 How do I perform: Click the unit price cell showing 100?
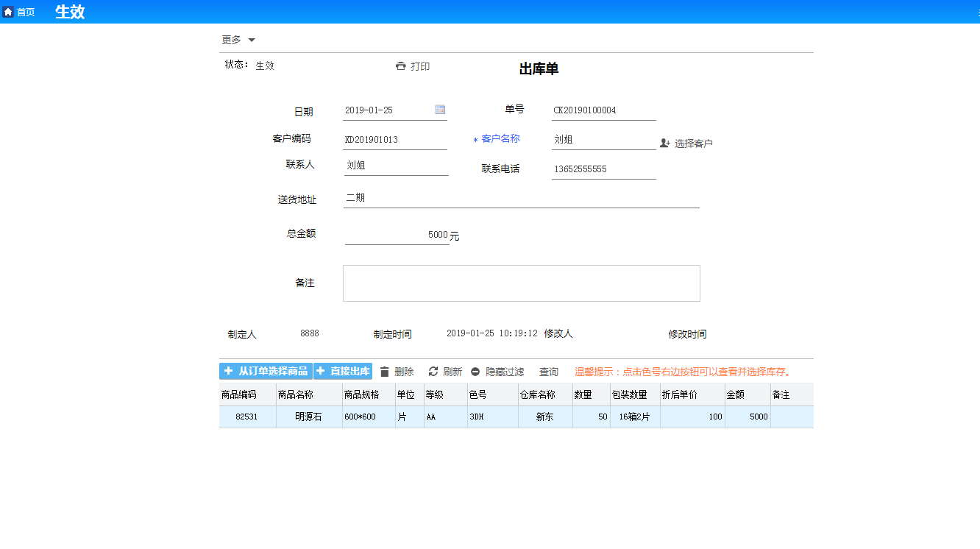[x=693, y=417]
